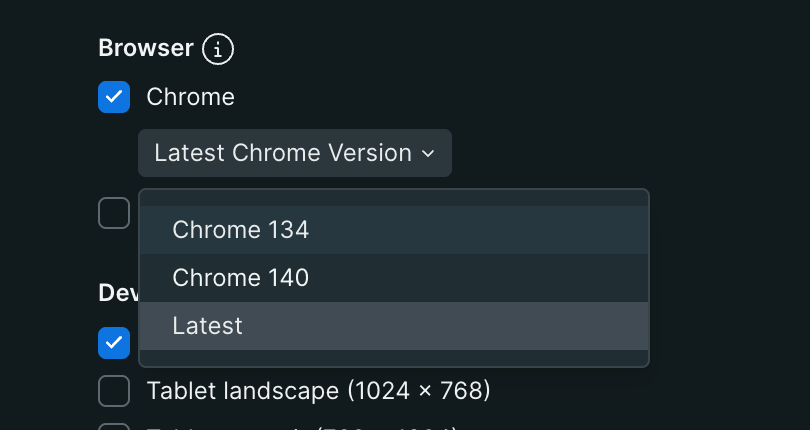Screen dimensions: 810x430
Task: Click the info icon beside Browser
Action: pyautogui.click(x=218, y=48)
